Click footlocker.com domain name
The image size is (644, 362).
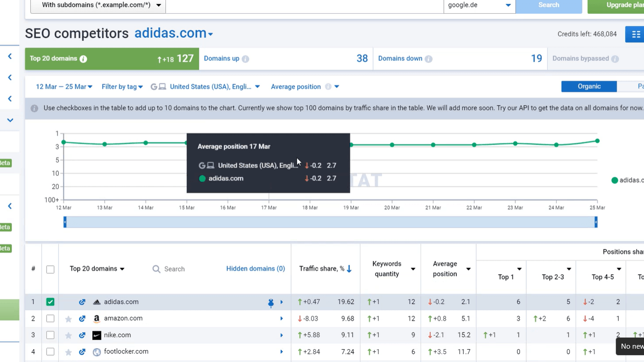(x=126, y=351)
